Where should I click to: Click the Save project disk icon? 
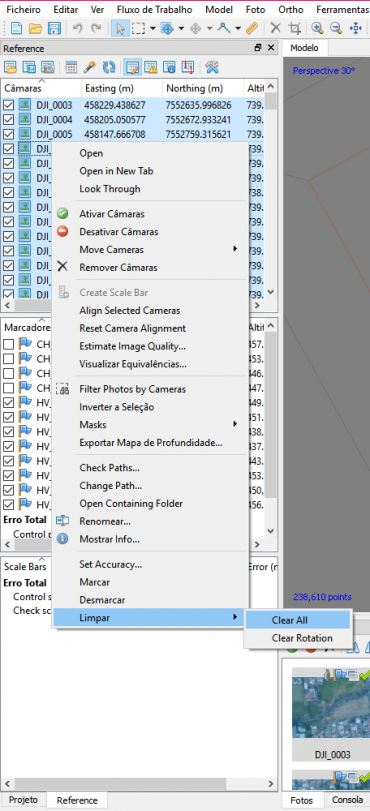54,29
